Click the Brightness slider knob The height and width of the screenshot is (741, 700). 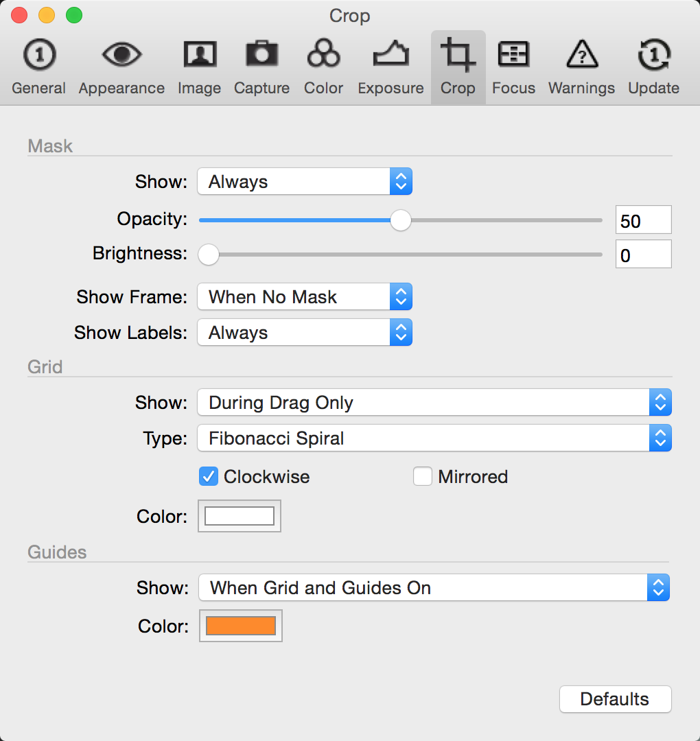(x=209, y=255)
